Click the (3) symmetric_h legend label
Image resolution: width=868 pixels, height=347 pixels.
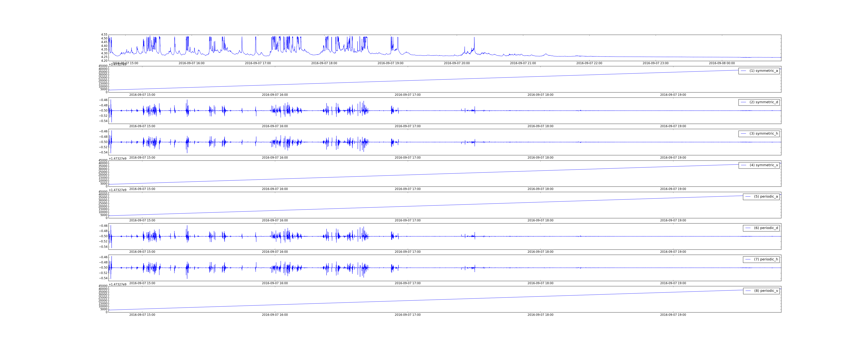(x=763, y=134)
